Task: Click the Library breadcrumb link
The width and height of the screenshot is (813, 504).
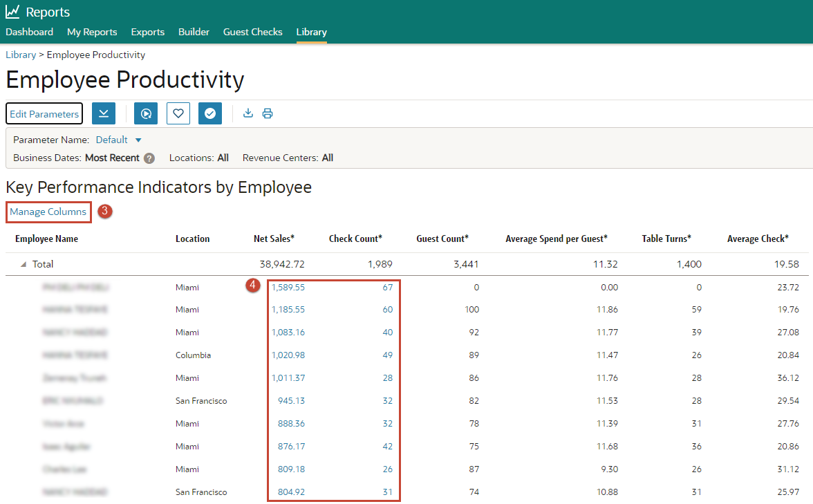Action: coord(21,55)
